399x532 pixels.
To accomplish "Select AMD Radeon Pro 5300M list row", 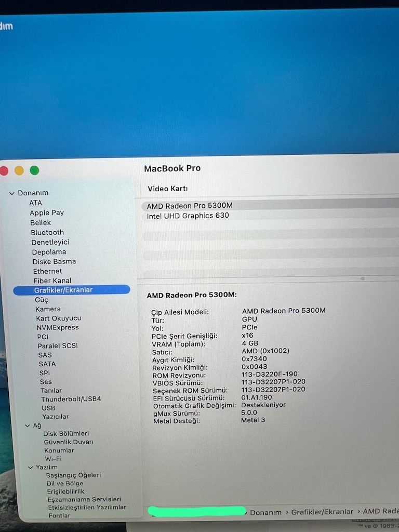I will (270, 205).
